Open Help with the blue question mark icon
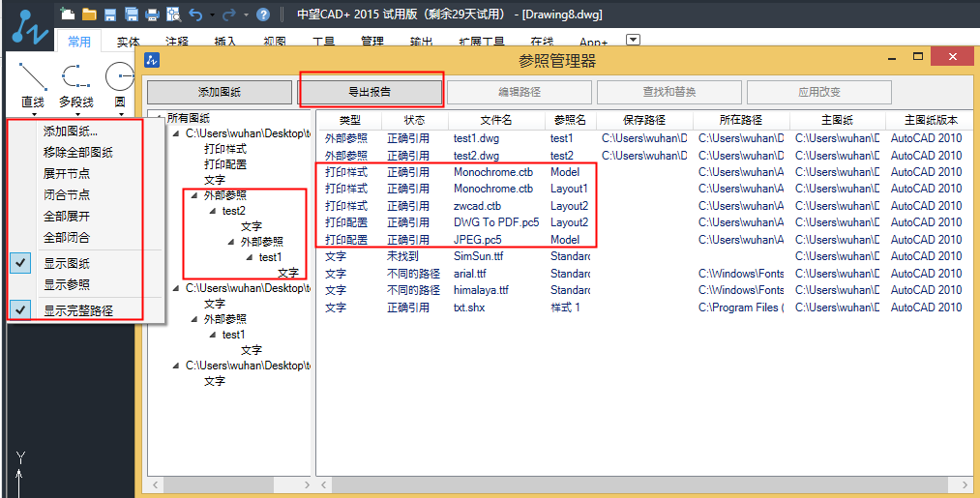The image size is (980, 498). (263, 15)
